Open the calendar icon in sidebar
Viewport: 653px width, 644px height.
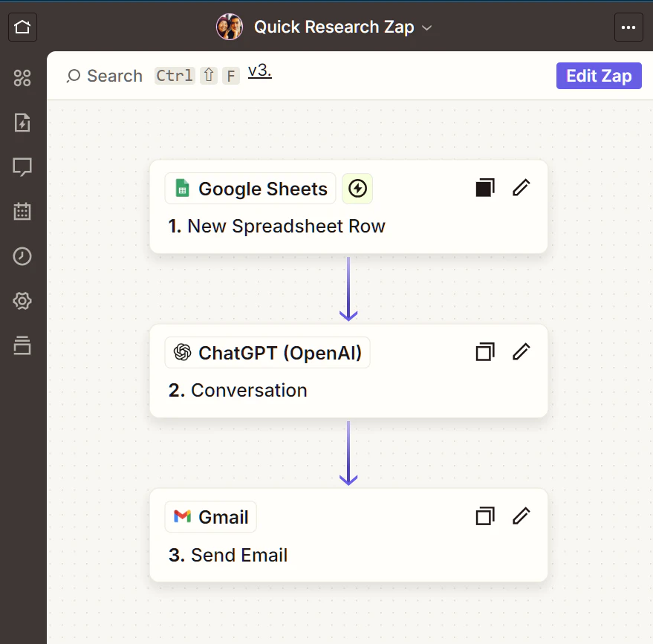pos(22,212)
